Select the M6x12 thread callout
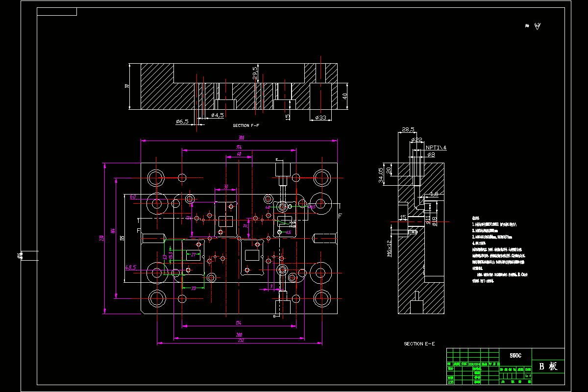Image resolution: width=588 pixels, height=392 pixels. 390,248
